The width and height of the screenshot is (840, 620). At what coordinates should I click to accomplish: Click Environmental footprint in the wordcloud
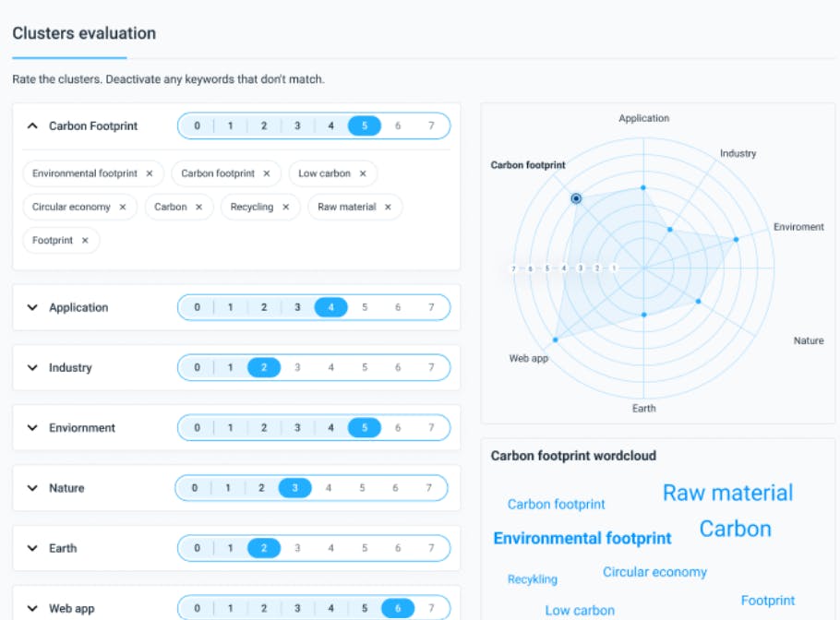[582, 538]
